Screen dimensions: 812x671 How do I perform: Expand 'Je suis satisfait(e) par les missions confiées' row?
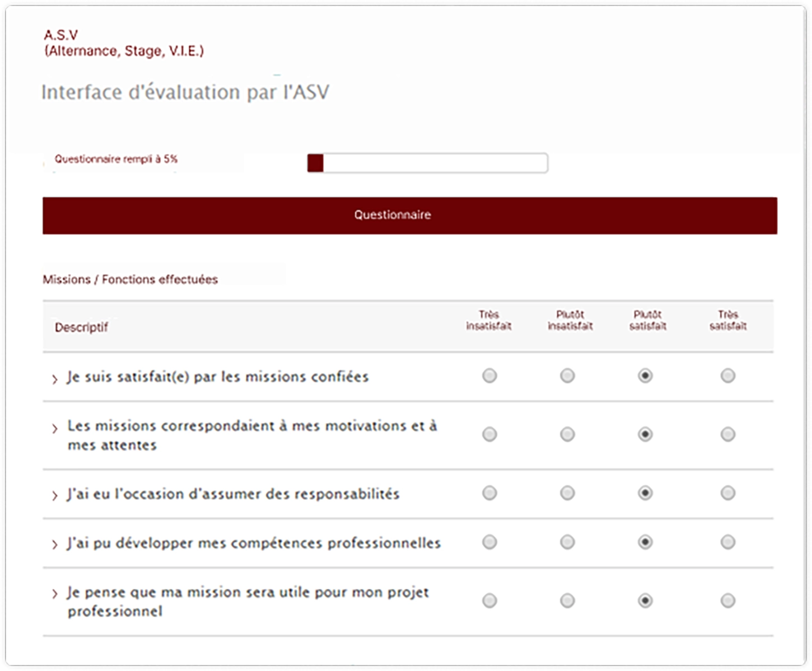55,379
